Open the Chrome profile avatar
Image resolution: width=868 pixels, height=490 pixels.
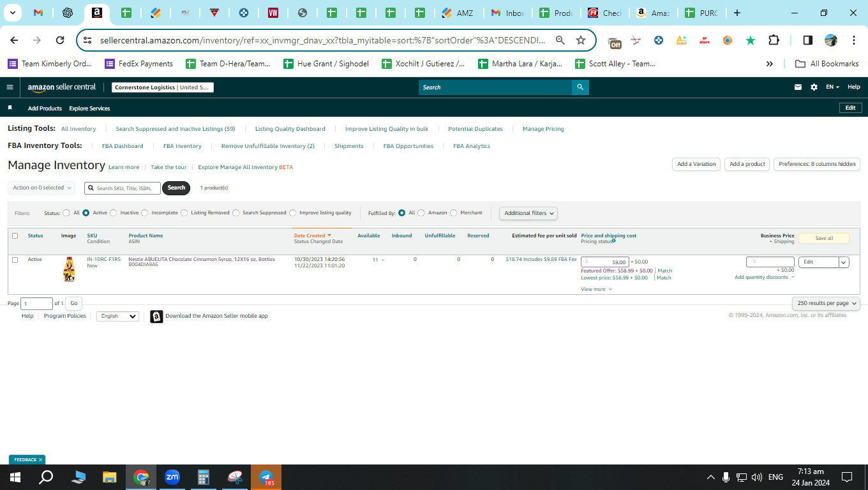point(830,40)
